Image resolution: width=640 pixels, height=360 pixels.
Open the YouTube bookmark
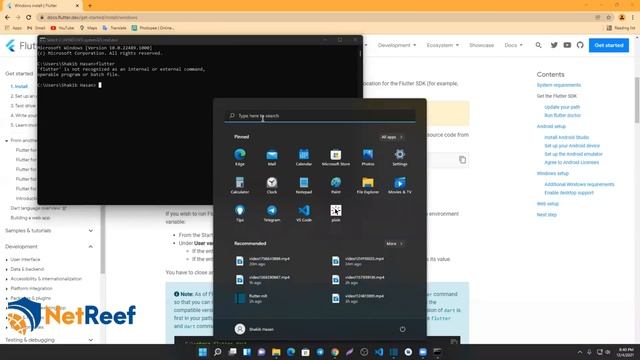tap(62, 28)
